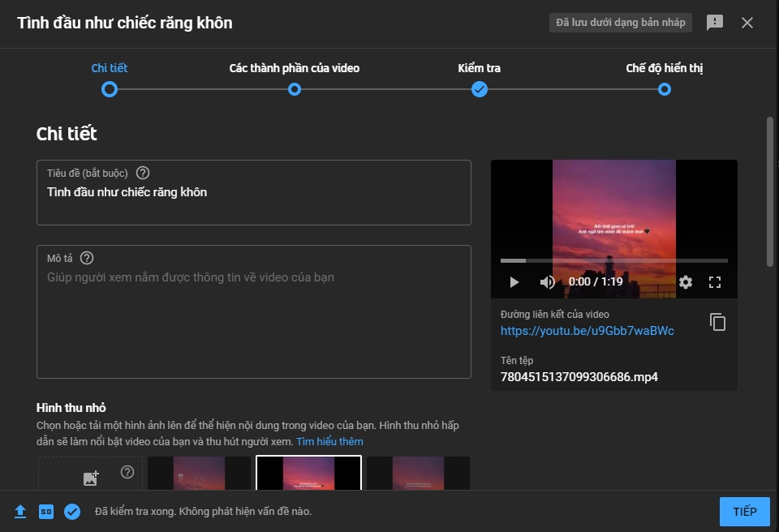Copy the video link
This screenshot has width=779, height=532.
[717, 322]
